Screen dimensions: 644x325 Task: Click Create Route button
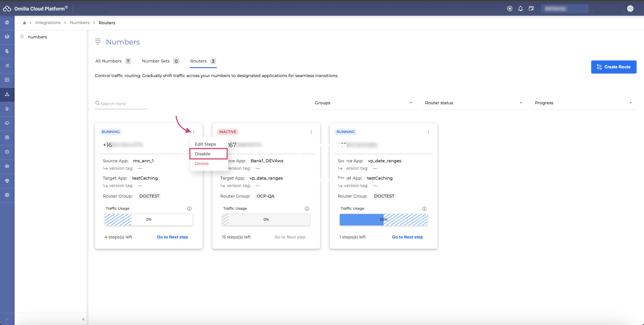click(x=614, y=67)
